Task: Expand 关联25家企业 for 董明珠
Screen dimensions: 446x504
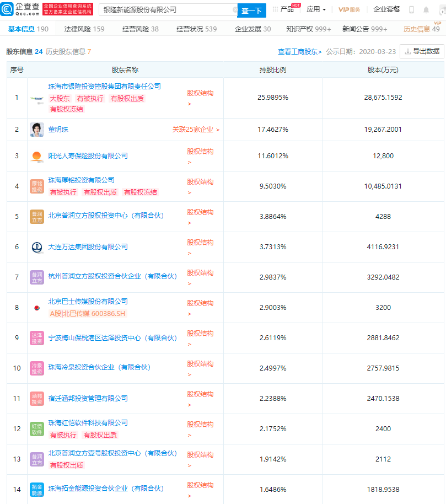Action: coord(196,130)
